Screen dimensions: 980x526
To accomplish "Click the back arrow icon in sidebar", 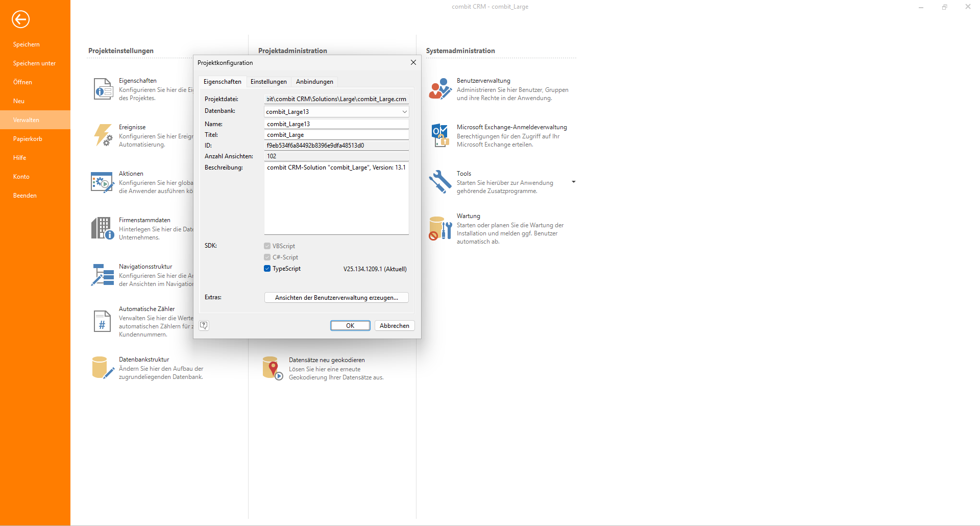I will click(x=21, y=19).
